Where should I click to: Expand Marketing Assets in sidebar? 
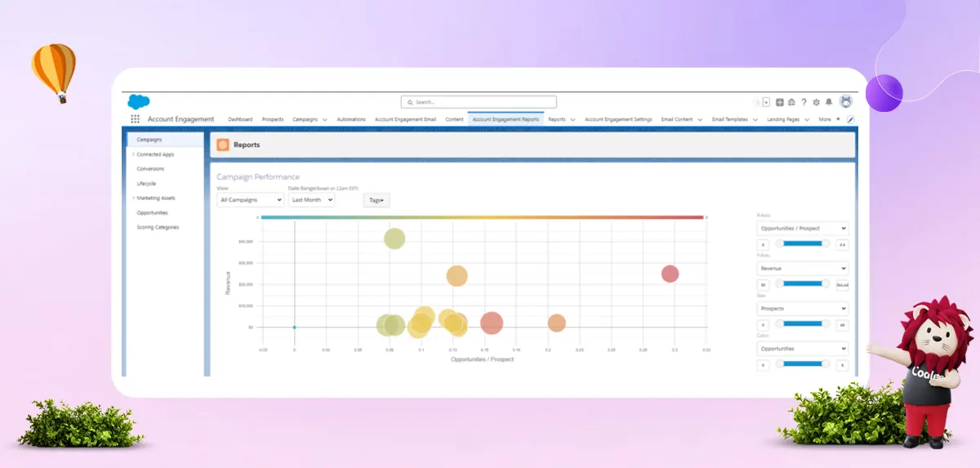(x=133, y=198)
